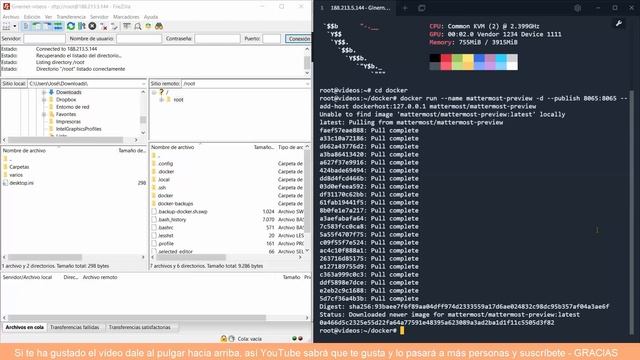
Task: Open directory listing filters dialog
Action: [x=127, y=26]
